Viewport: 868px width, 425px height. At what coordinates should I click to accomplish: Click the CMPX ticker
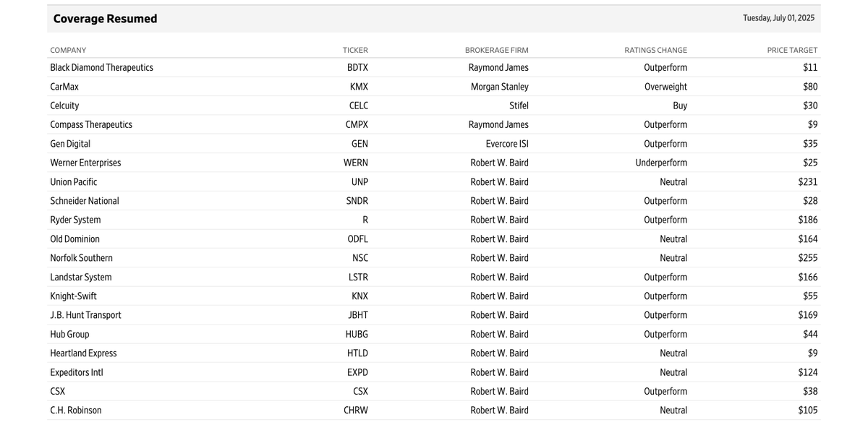357,124
